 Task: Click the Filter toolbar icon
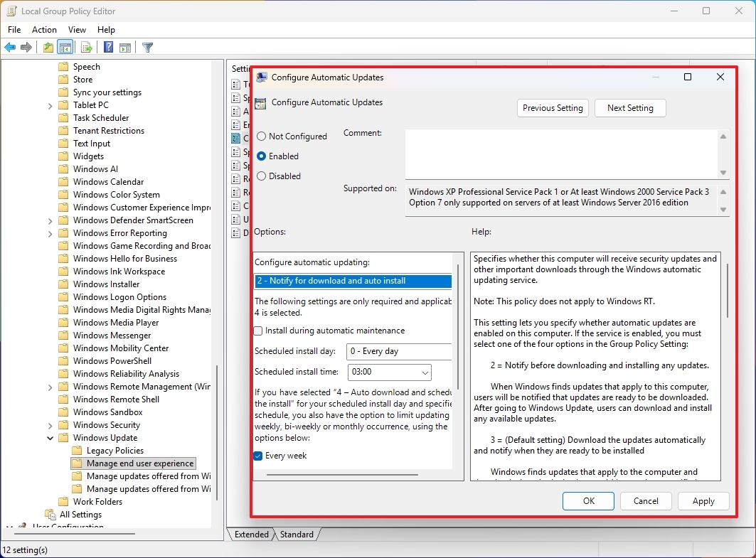147,47
